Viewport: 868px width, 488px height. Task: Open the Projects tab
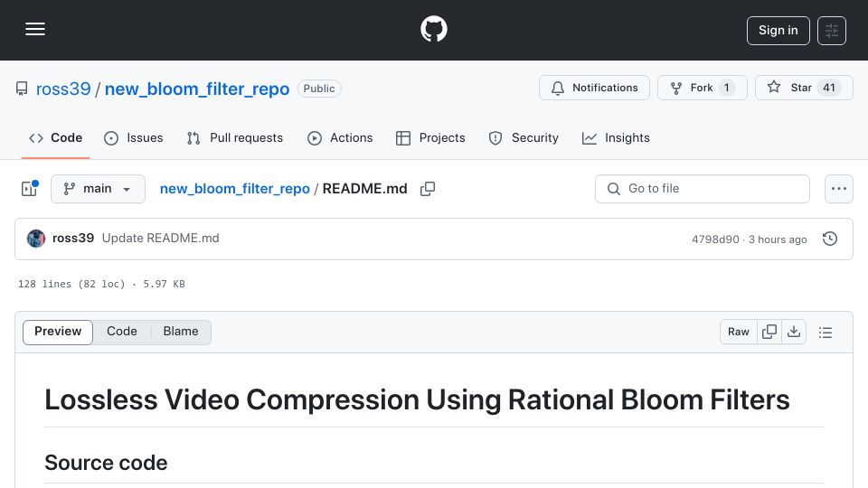[430, 137]
